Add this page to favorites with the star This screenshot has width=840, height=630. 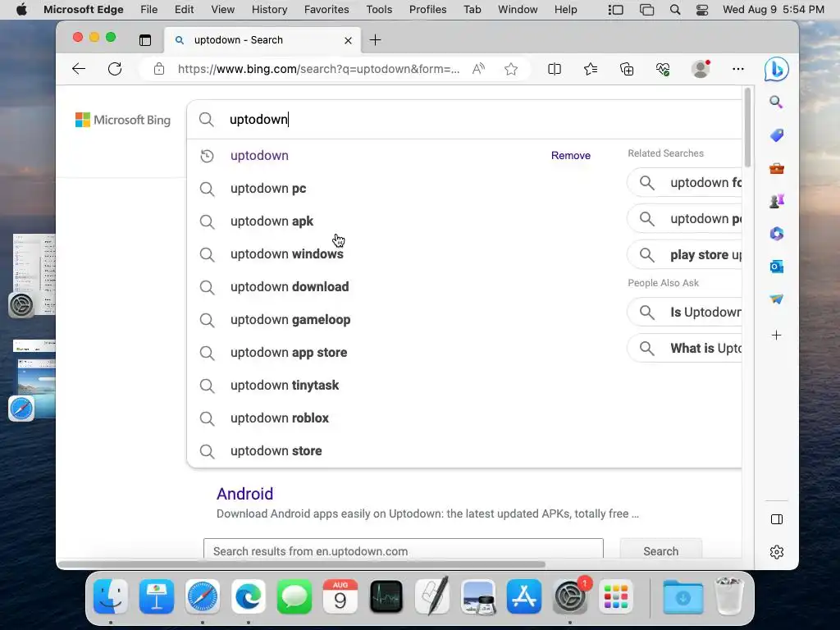click(511, 69)
